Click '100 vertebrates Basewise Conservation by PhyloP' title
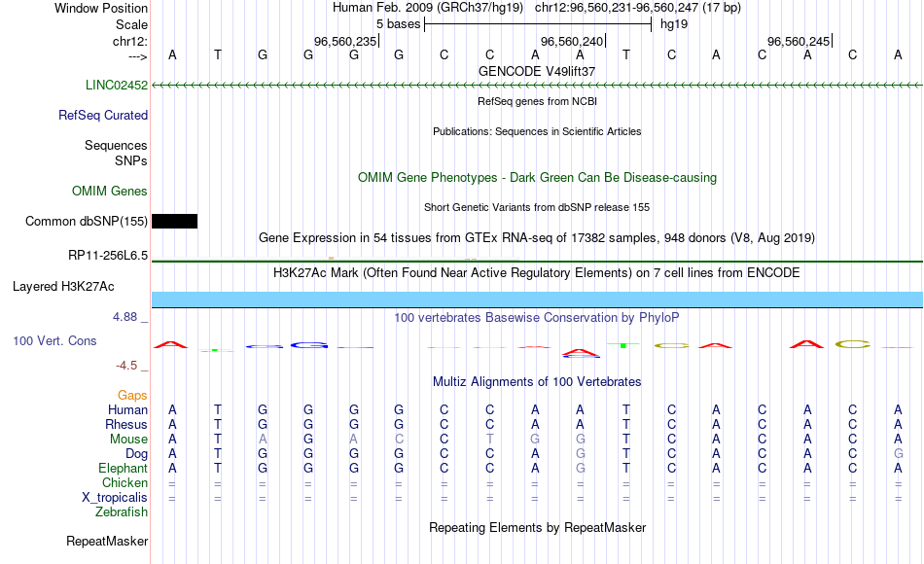The image size is (924, 564). coord(537,318)
